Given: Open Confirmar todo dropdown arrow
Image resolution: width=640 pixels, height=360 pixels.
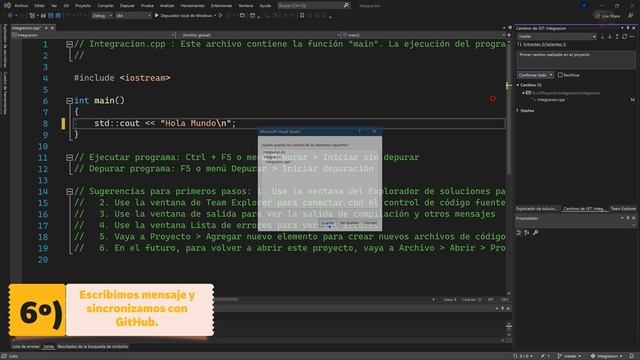Looking at the screenshot, I should pos(551,75).
